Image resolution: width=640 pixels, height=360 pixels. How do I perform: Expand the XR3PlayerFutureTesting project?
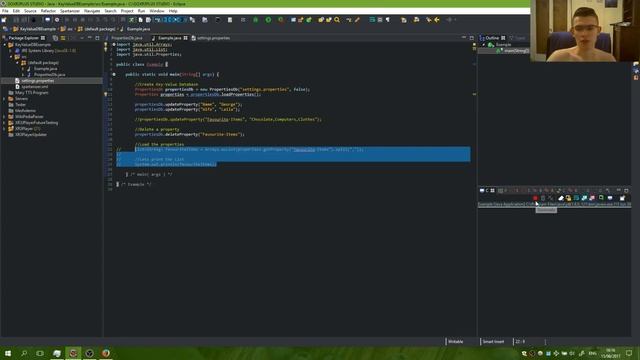point(5,122)
